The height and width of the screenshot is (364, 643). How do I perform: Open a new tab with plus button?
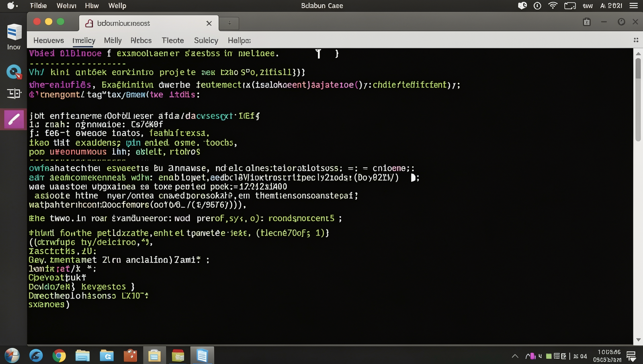pyautogui.click(x=229, y=23)
